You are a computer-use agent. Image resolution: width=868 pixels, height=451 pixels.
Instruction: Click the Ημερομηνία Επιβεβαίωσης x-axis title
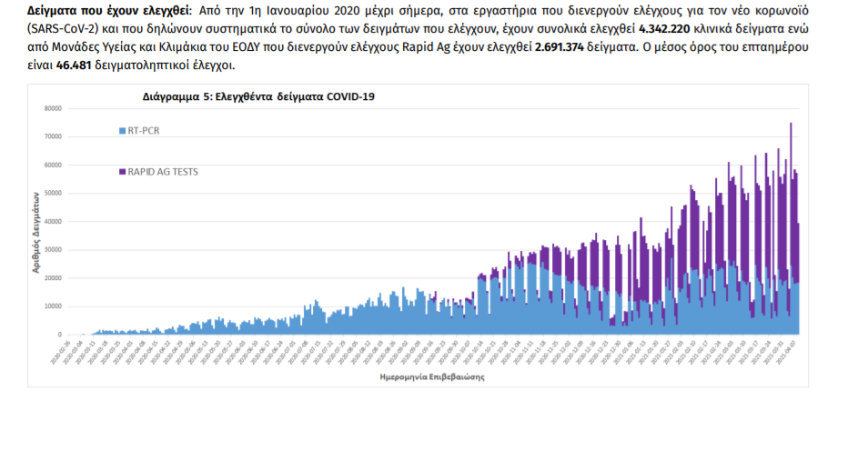coord(432,376)
